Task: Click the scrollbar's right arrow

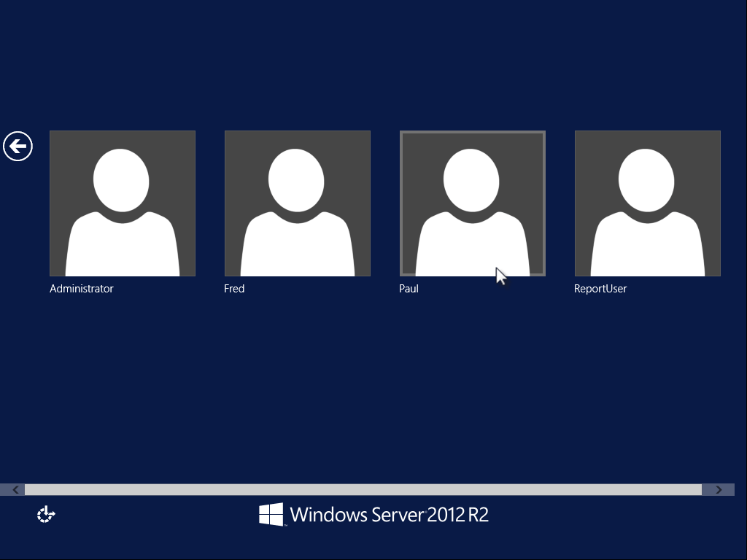Action: (x=719, y=489)
